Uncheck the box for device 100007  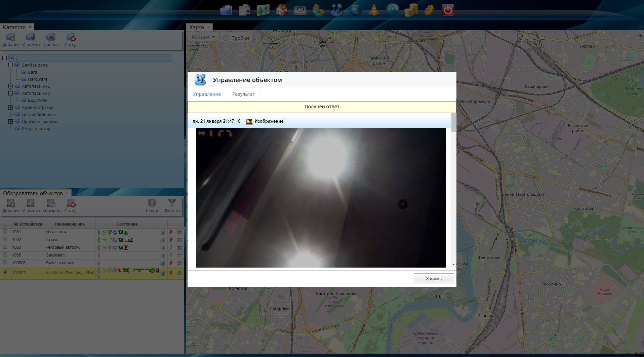(5, 273)
